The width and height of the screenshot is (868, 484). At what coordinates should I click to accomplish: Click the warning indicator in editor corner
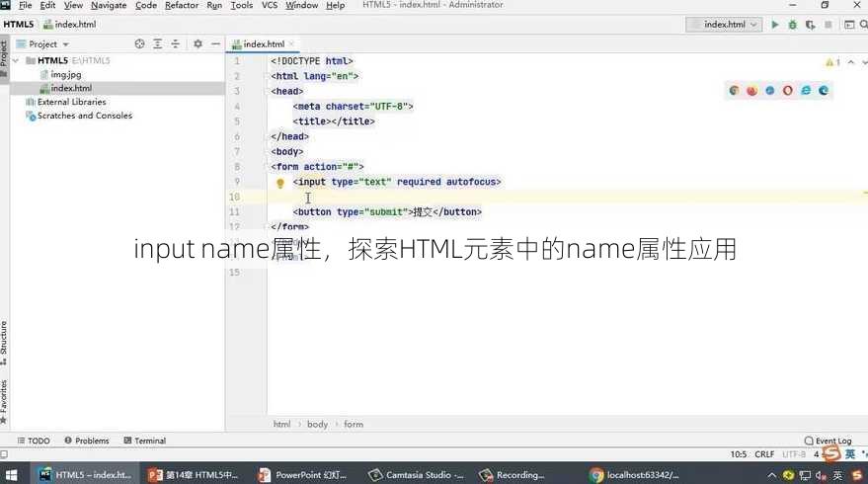pyautogui.click(x=832, y=62)
